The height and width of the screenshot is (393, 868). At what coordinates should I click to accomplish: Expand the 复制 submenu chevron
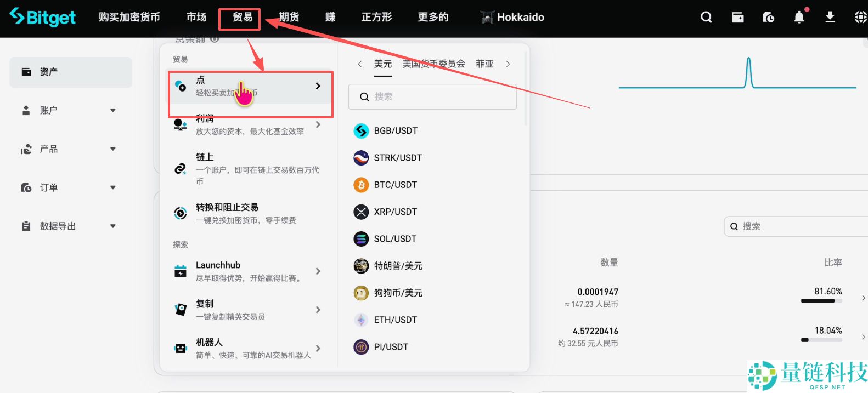coord(318,310)
